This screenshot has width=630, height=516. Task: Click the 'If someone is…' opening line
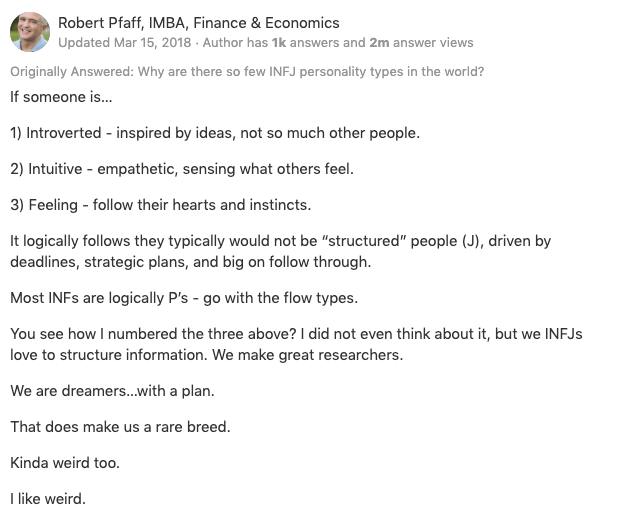pyautogui.click(x=61, y=97)
